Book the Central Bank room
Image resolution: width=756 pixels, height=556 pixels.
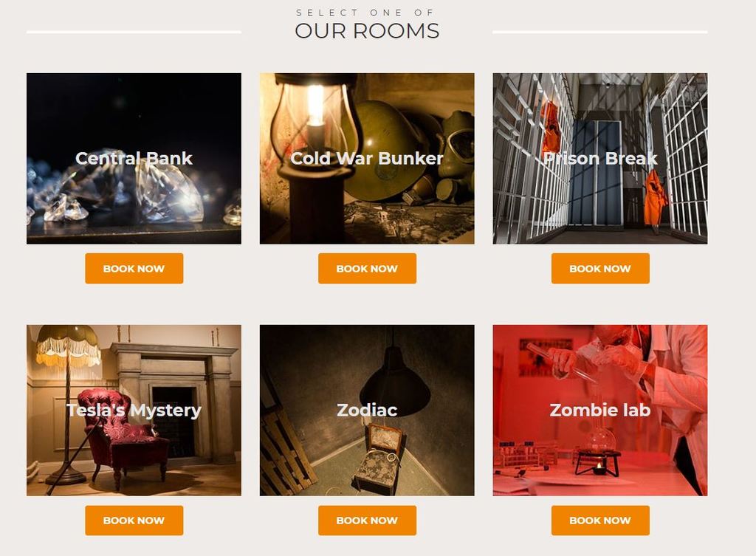tap(134, 268)
